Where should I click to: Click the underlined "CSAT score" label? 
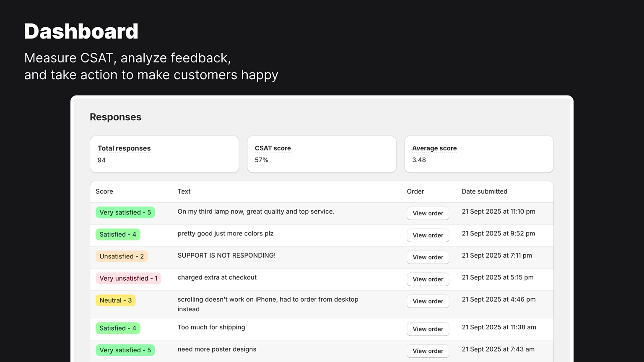click(x=273, y=148)
